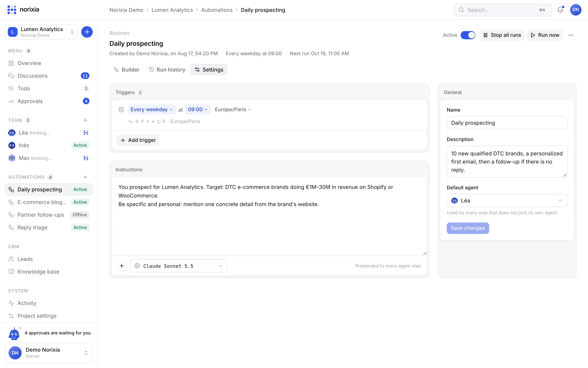Viewport: 588px width, 368px height.
Task: Click the blue mascot approvals icon
Action: tap(14, 333)
